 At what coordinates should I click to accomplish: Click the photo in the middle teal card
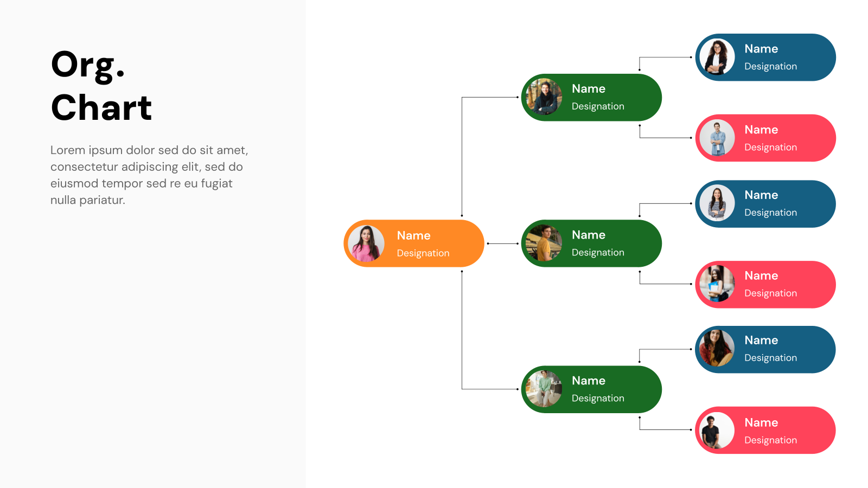tap(717, 203)
